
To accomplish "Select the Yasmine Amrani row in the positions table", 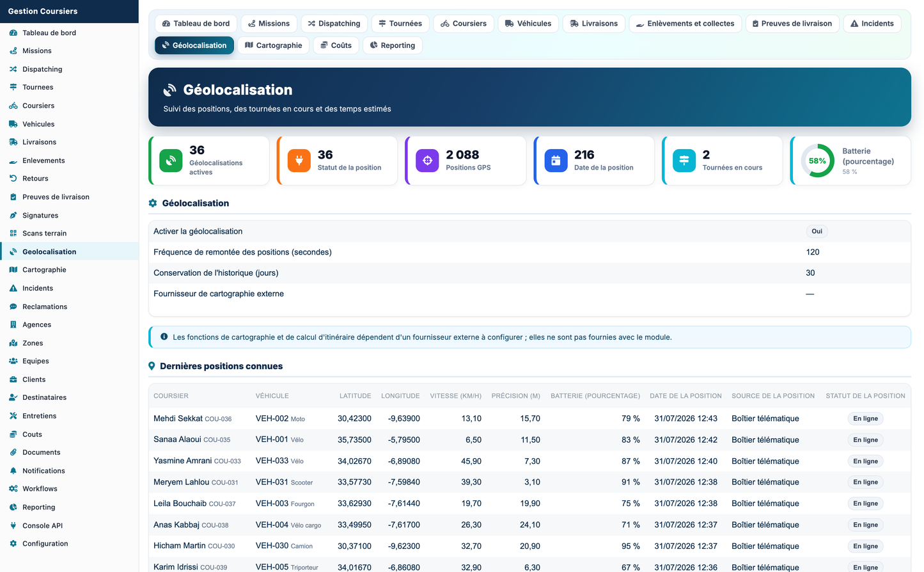I will point(529,461).
